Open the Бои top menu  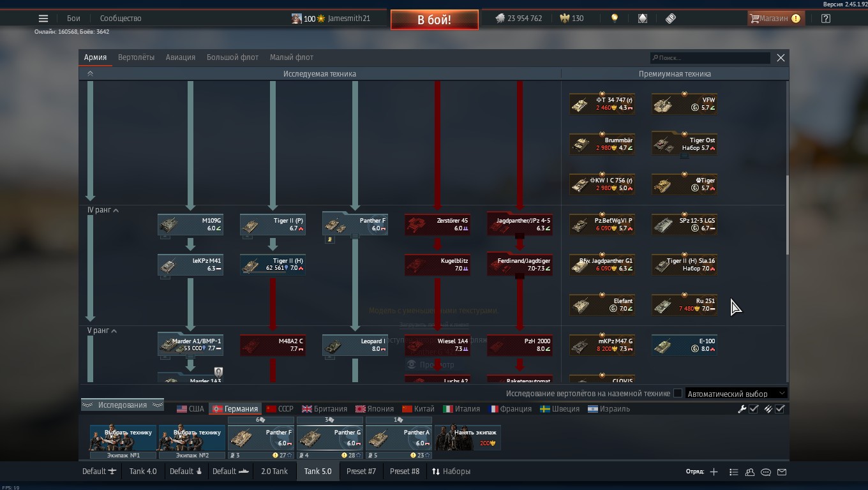click(73, 19)
